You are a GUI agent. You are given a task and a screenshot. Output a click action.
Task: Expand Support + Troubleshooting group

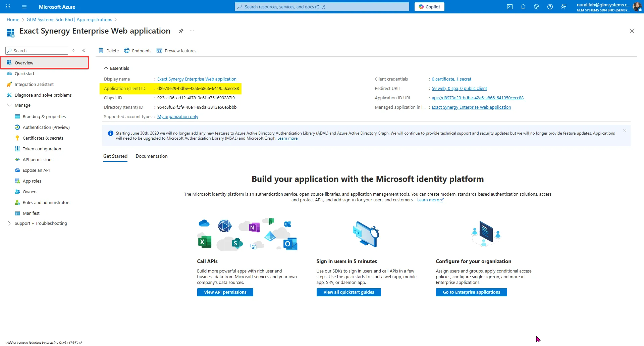click(9, 223)
